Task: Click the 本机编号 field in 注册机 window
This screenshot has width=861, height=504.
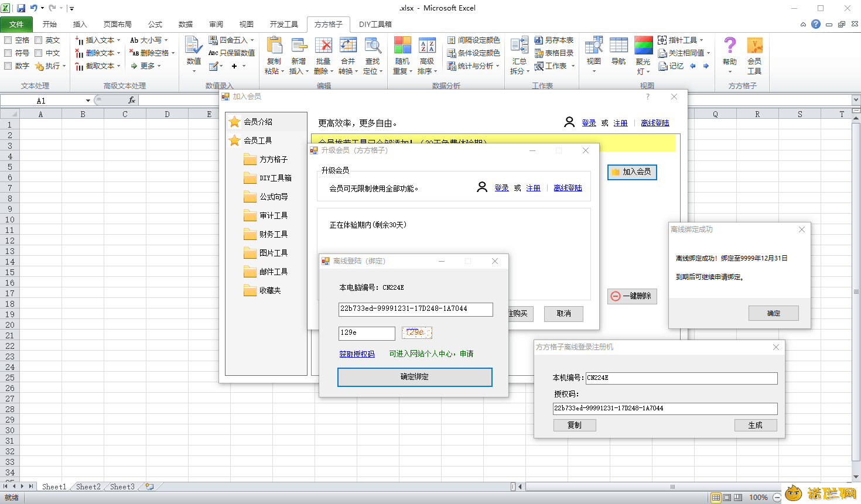Action: point(682,378)
